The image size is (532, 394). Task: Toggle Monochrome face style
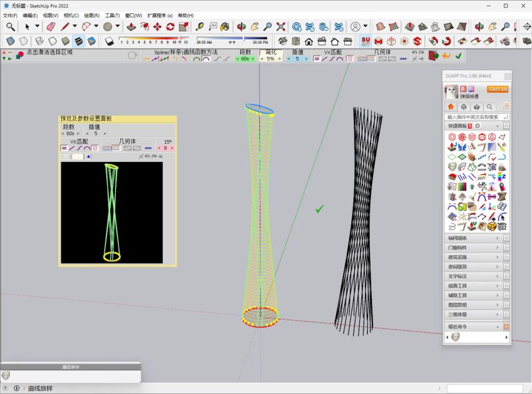tap(91, 41)
